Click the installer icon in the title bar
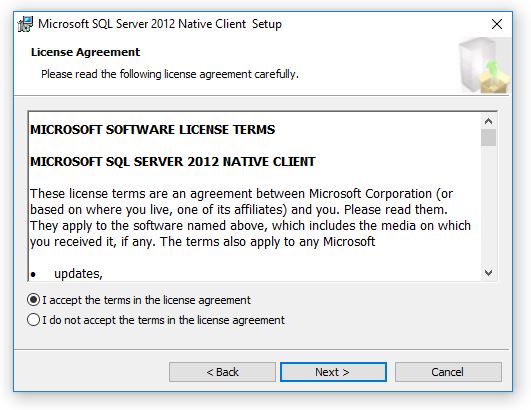Screen dimensions: 531x410 (25, 24)
